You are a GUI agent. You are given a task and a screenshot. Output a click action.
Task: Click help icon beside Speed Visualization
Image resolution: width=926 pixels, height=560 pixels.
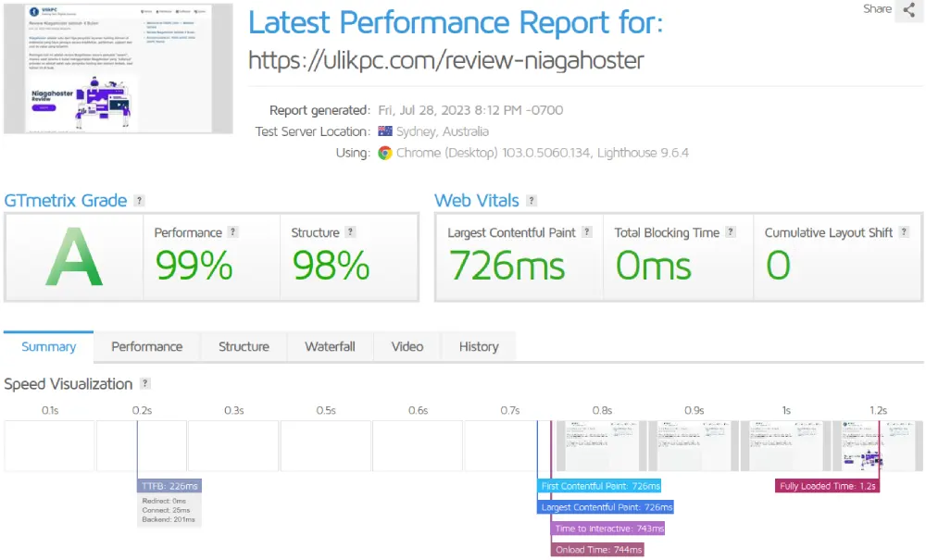(144, 384)
